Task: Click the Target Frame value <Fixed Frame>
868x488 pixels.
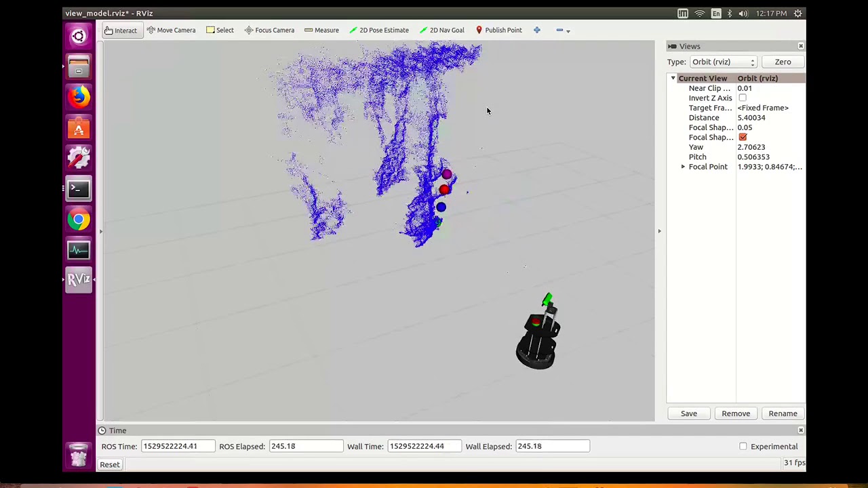Action: [763, 108]
